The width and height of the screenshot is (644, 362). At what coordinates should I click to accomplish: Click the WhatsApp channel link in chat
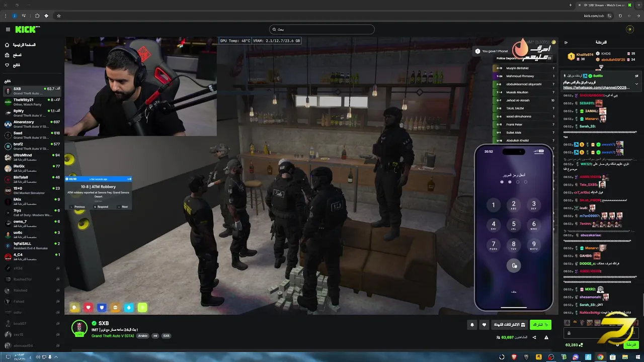[596, 87]
